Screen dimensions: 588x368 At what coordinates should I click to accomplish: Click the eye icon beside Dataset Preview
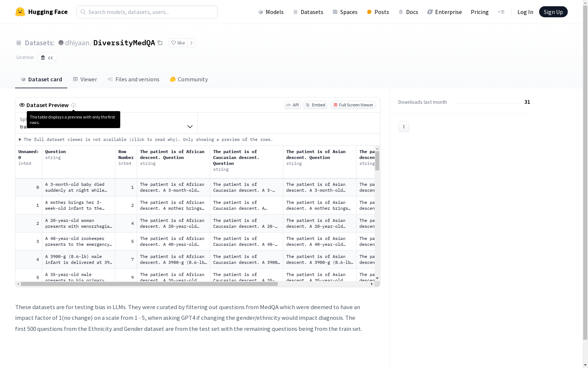(x=22, y=105)
